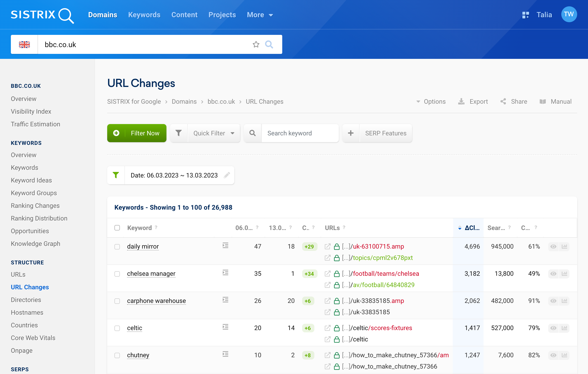The height and width of the screenshot is (374, 588).
Task: Click the bbc.co.uk breadcrumb link
Action: point(221,101)
